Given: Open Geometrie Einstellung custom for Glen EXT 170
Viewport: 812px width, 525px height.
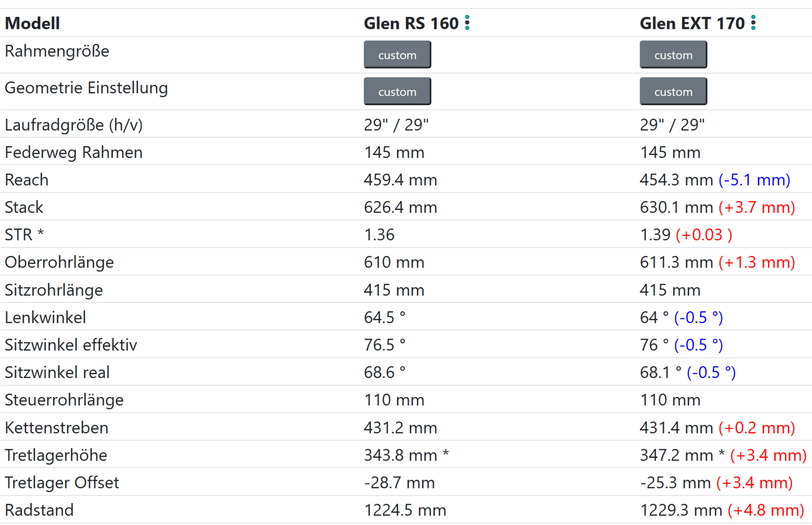Looking at the screenshot, I should tap(673, 91).
